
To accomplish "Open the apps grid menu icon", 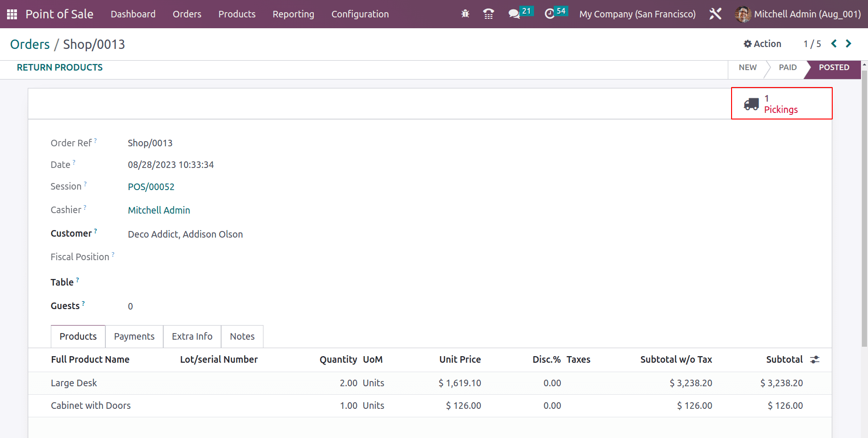I will coord(12,14).
